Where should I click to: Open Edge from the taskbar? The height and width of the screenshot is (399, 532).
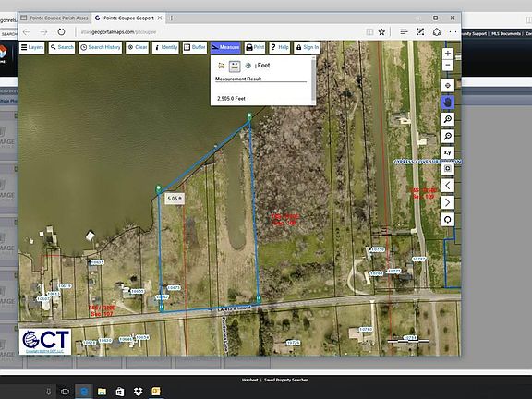83,392
